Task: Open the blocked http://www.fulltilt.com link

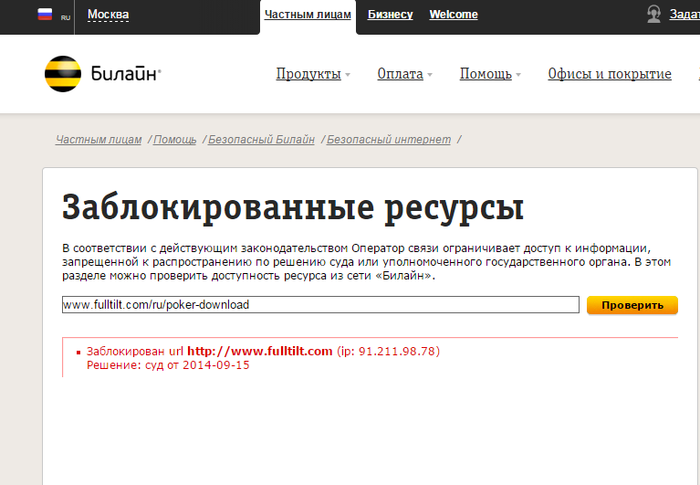Action: 259,351
